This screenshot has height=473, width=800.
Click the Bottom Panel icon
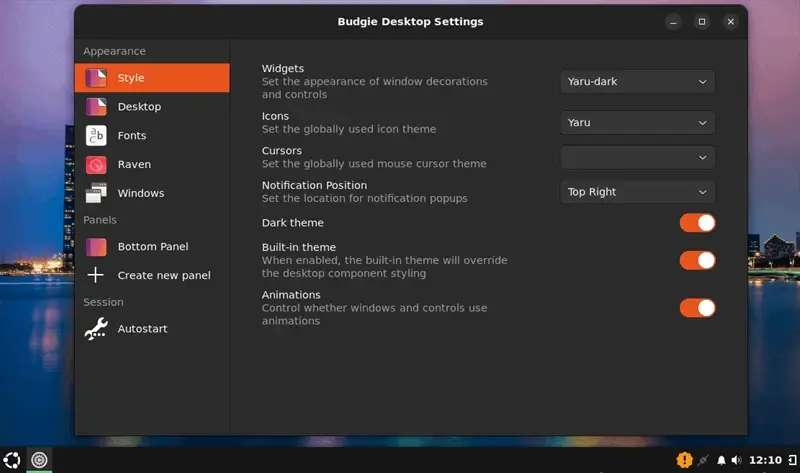coord(96,247)
